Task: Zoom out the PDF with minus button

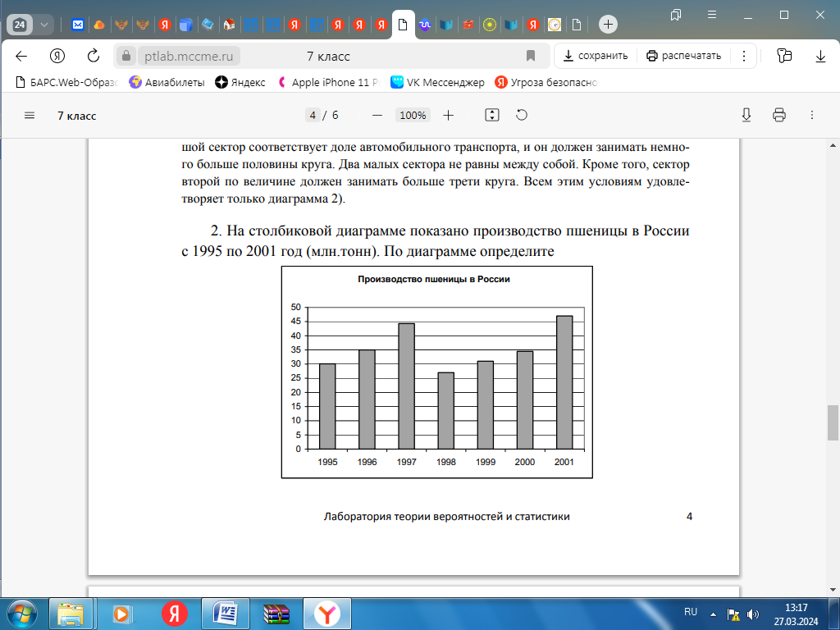Action: click(377, 115)
